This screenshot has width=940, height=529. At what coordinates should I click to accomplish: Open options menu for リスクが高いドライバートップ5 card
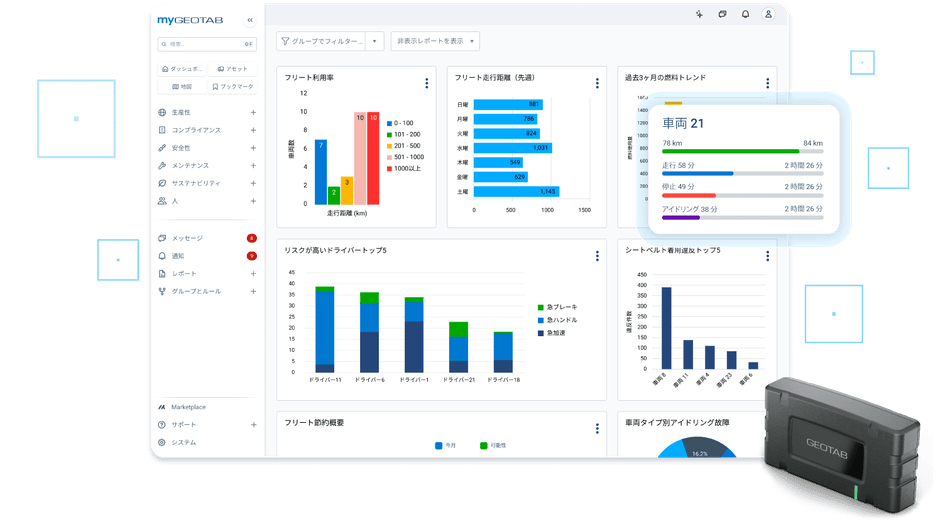coord(597,256)
